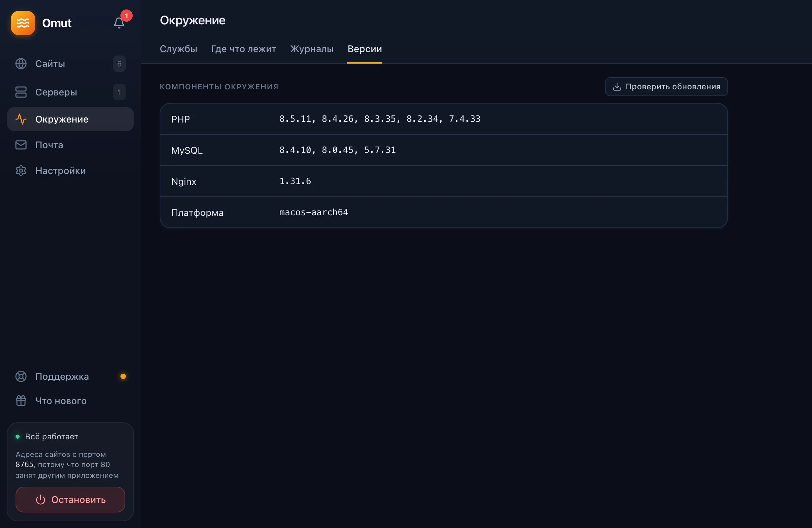Open Настройки in the sidebar
Viewport: 812px width, 528px height.
click(x=70, y=171)
